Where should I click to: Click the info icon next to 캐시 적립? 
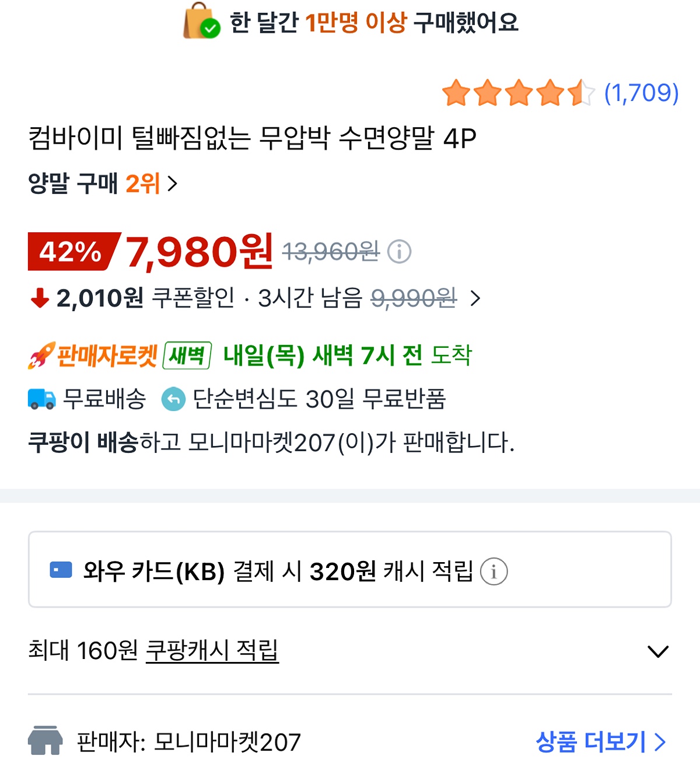(x=494, y=571)
